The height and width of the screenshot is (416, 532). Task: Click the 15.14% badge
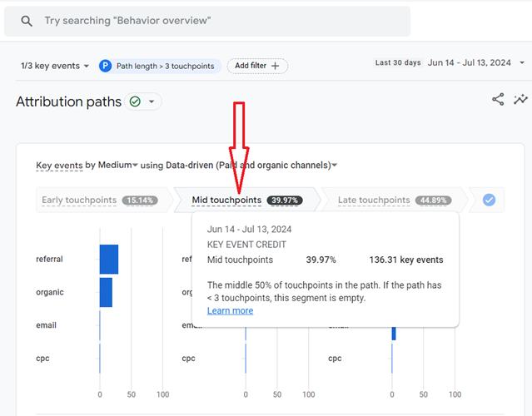pos(140,201)
